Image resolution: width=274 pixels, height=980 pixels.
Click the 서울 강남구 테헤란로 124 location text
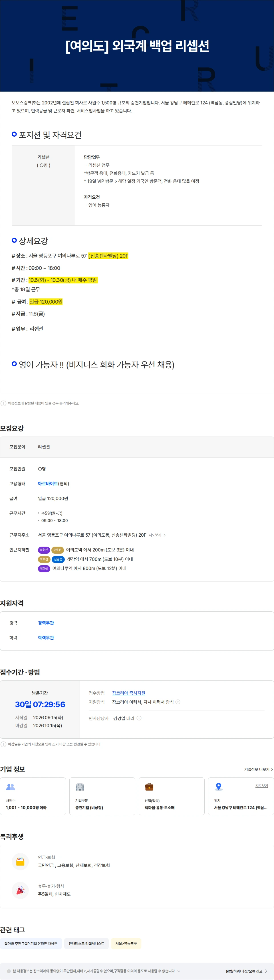click(241, 807)
